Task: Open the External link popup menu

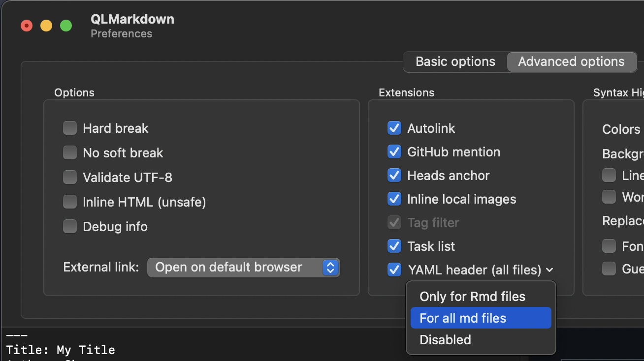Action: click(244, 268)
